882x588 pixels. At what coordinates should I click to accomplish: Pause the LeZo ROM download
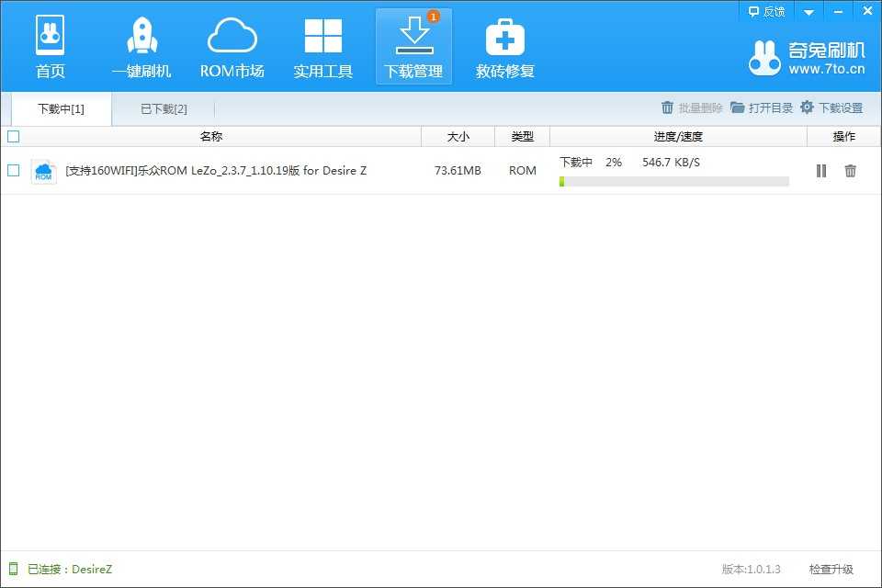(821, 171)
